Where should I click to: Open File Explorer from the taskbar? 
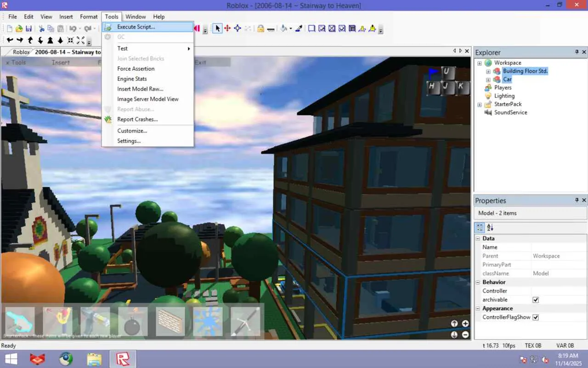(x=94, y=359)
